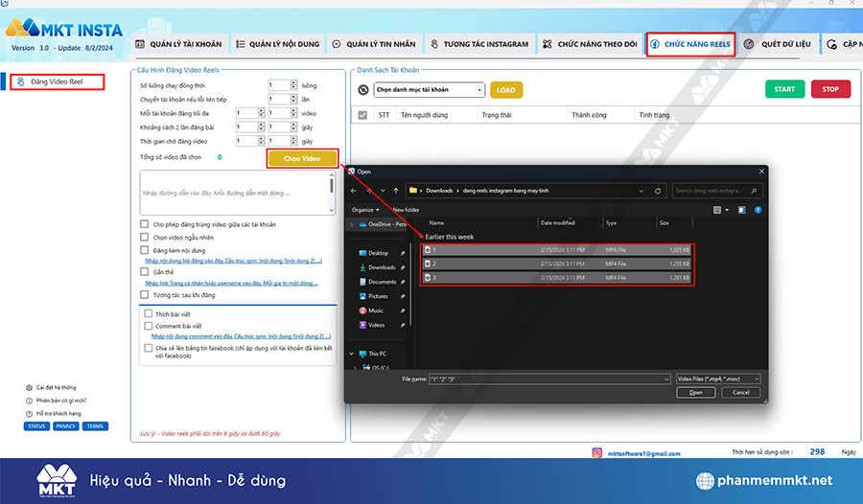863x504 pixels.
Task: Click Back arrow in Open dialog
Action: (353, 191)
